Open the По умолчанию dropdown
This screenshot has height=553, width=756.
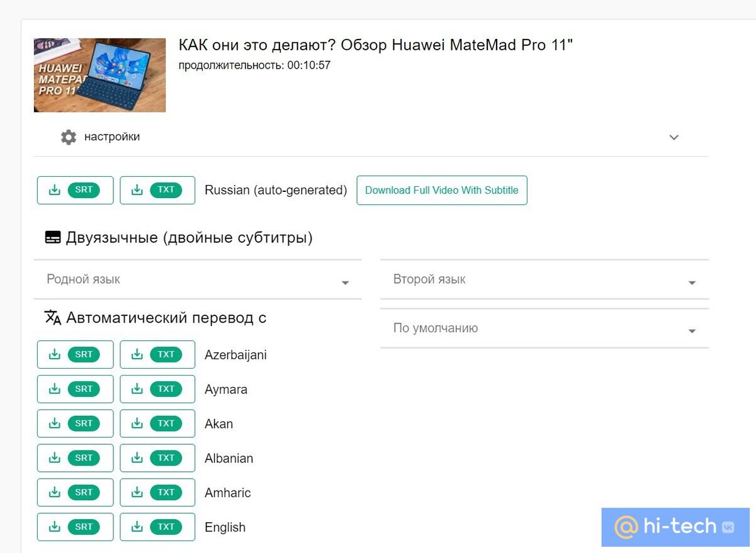[x=544, y=328]
